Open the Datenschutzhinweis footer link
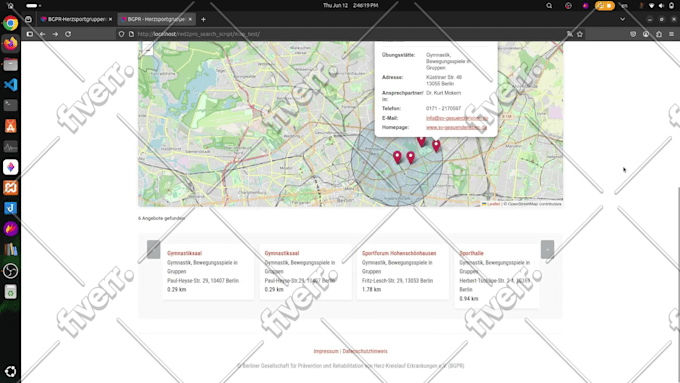The image size is (680, 383). [x=365, y=351]
